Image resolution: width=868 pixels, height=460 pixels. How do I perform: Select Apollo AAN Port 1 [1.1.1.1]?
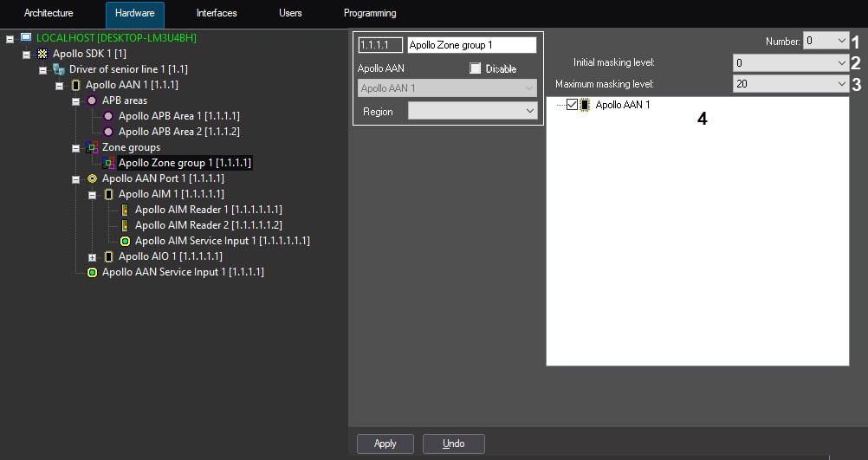[164, 178]
